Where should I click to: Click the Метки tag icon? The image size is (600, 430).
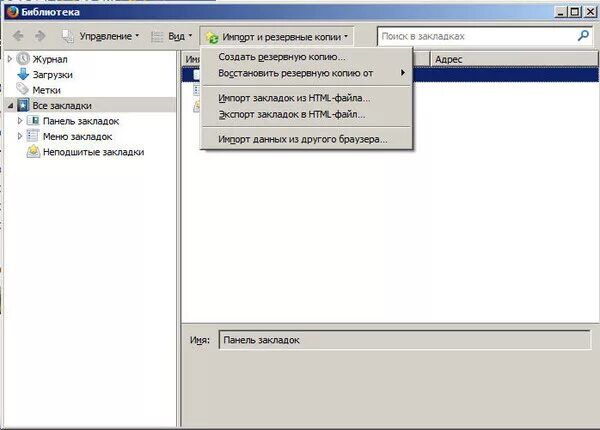[x=23, y=89]
